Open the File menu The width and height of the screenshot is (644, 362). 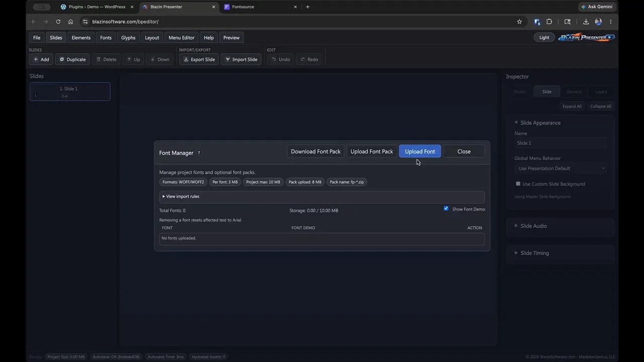[37, 38]
